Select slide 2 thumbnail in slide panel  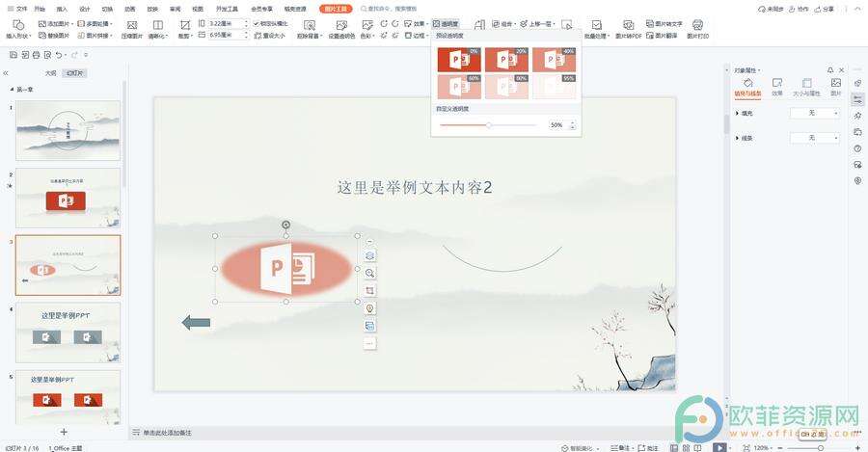point(68,198)
